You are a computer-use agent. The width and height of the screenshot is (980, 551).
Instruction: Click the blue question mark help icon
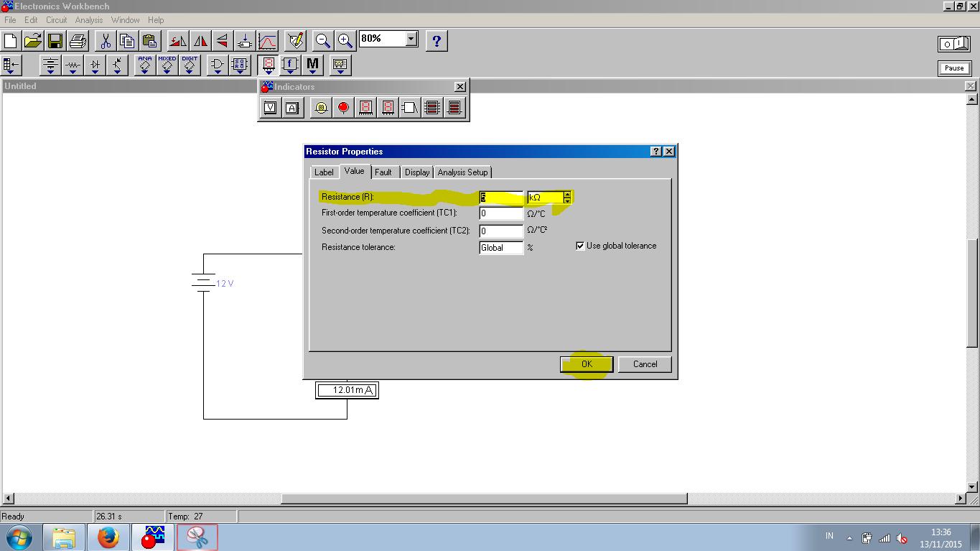pos(437,40)
